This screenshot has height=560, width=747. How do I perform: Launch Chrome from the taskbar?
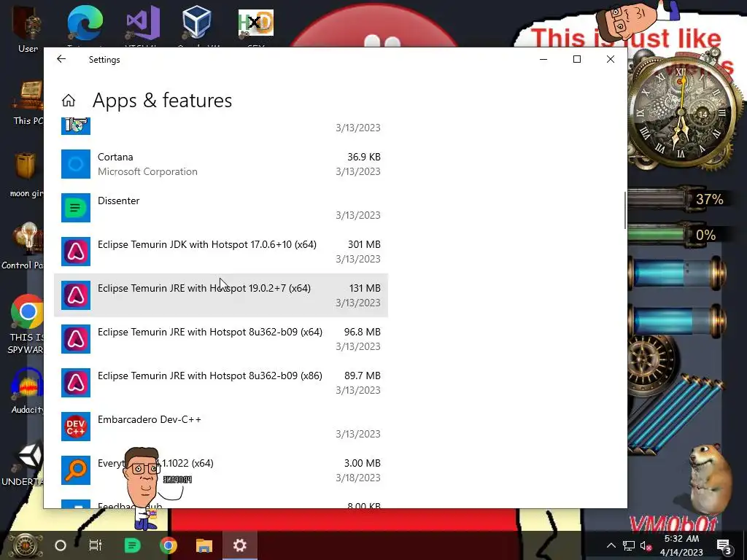[168, 545]
